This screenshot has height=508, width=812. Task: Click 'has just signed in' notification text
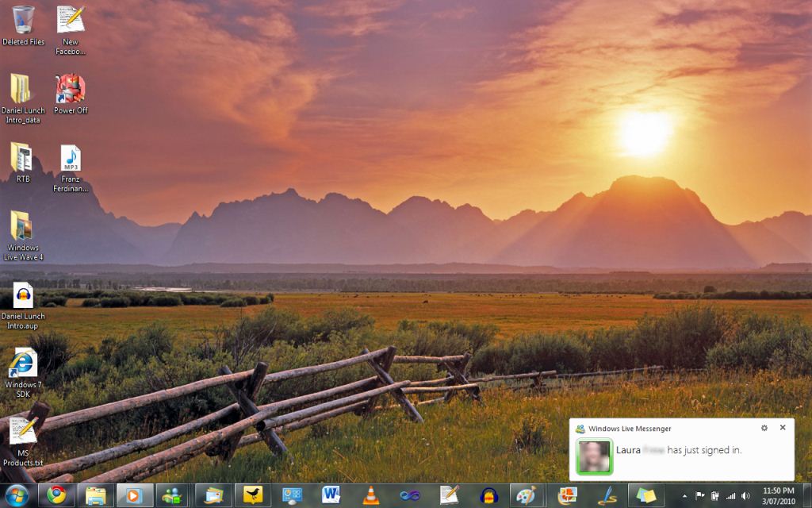click(704, 450)
